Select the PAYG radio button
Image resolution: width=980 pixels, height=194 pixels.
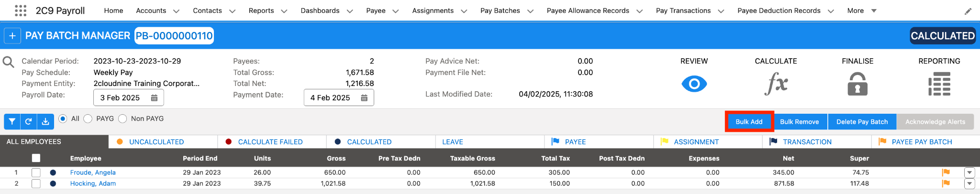pos(88,119)
